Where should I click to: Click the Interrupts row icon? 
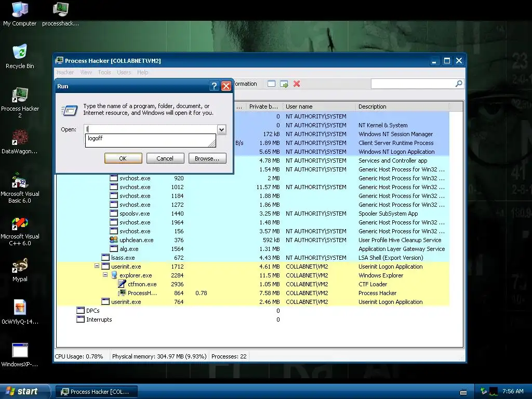click(x=81, y=320)
